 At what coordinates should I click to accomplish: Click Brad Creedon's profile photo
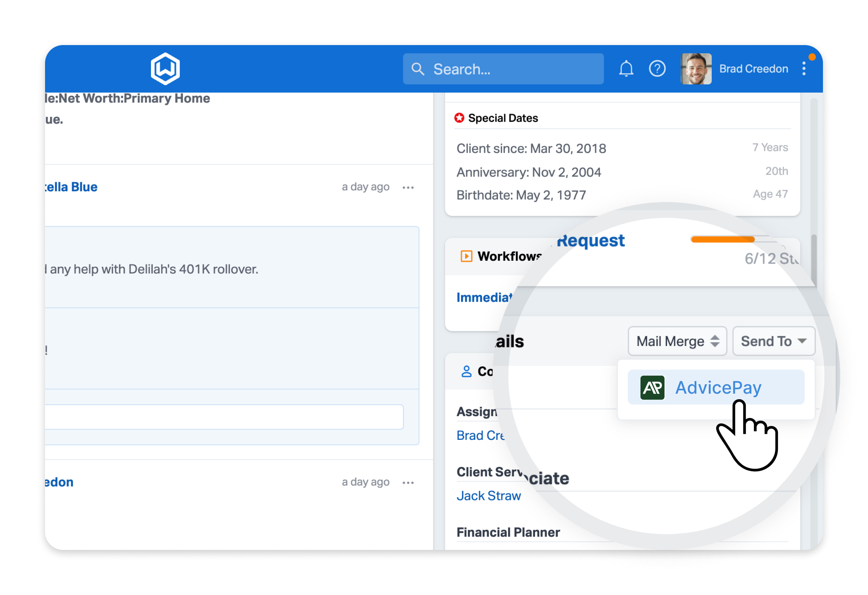point(696,69)
